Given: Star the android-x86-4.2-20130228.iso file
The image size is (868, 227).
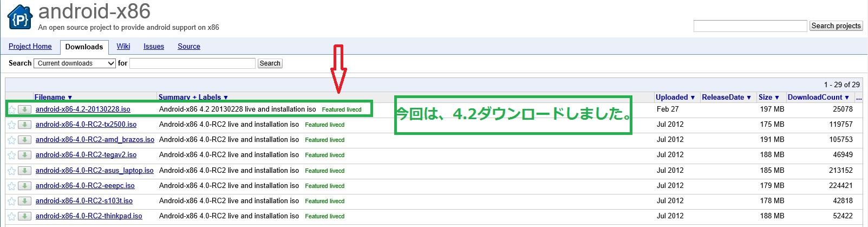Looking at the screenshot, I should pos(12,109).
